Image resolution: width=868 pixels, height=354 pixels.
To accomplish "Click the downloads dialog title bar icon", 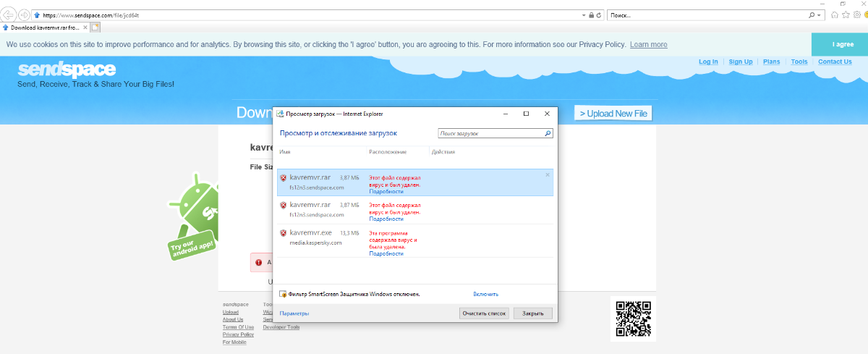I will point(280,114).
